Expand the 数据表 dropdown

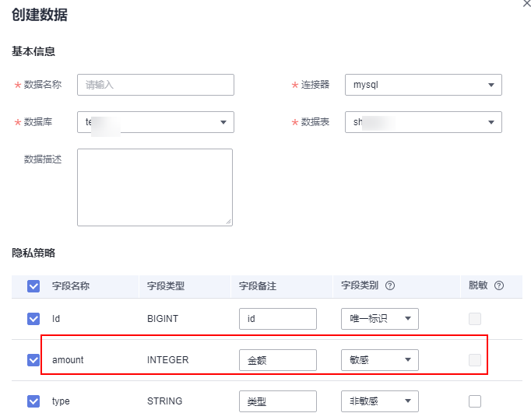tap(423, 122)
